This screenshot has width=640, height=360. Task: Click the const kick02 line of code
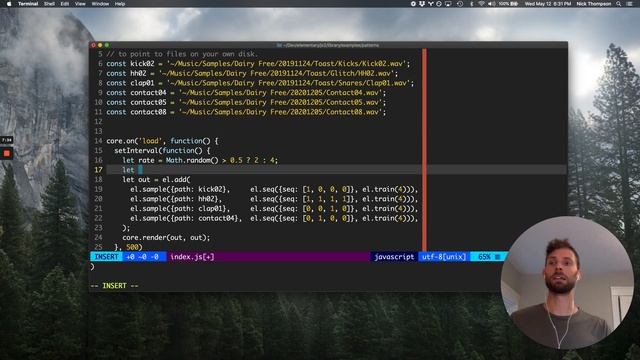(x=258, y=64)
